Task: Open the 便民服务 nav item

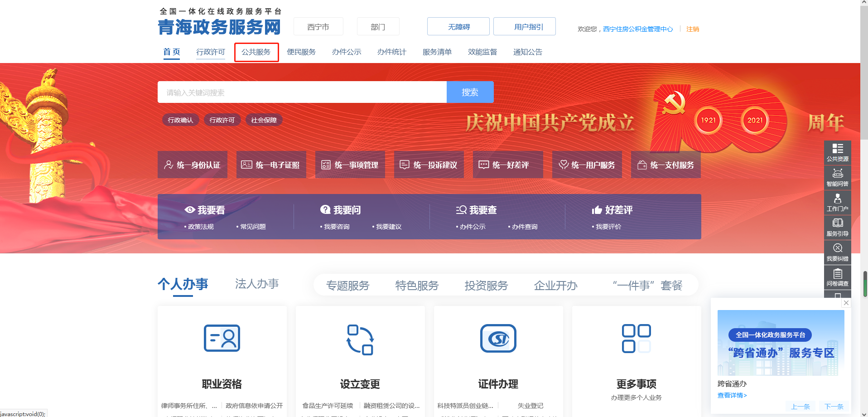Action: pos(301,52)
